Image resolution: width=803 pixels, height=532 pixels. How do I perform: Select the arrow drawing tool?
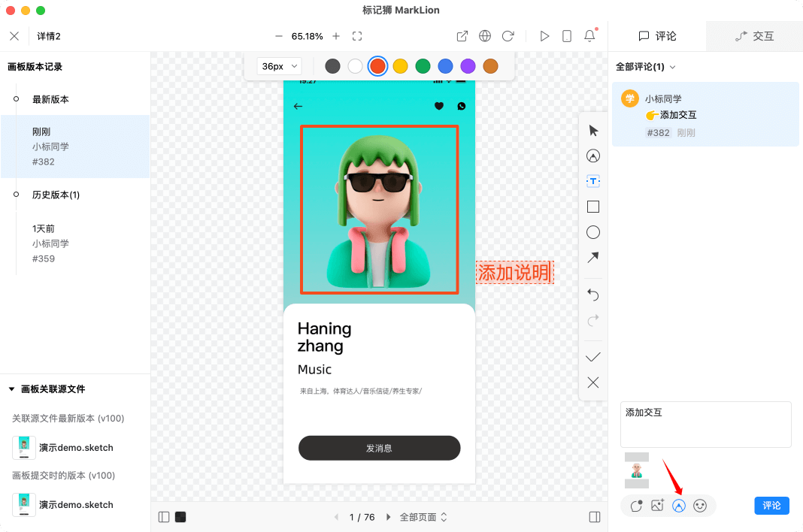coord(592,257)
